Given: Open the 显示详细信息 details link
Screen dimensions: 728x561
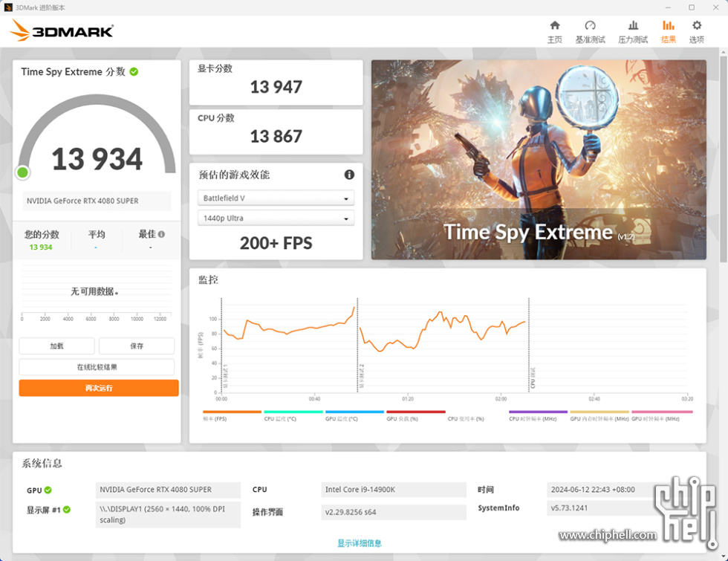Looking at the screenshot, I should click(360, 543).
